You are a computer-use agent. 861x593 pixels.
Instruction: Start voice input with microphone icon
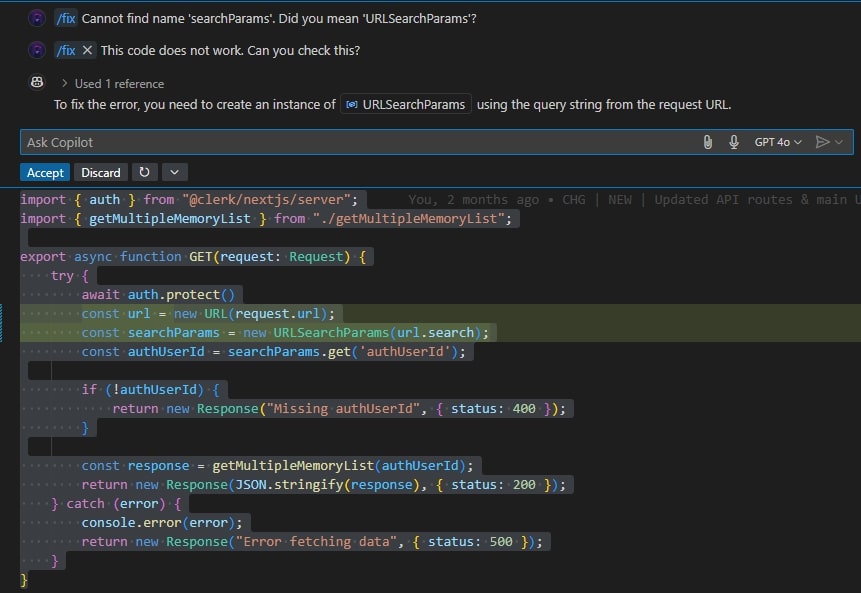[x=734, y=142]
